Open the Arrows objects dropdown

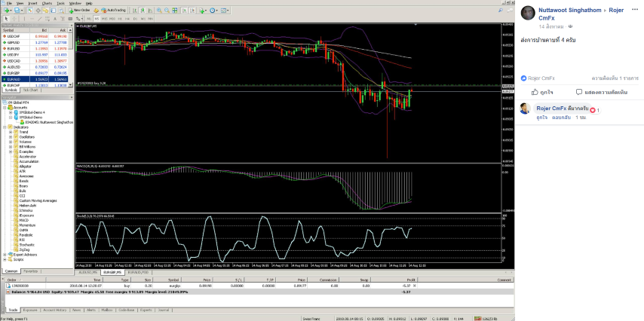pos(79,19)
